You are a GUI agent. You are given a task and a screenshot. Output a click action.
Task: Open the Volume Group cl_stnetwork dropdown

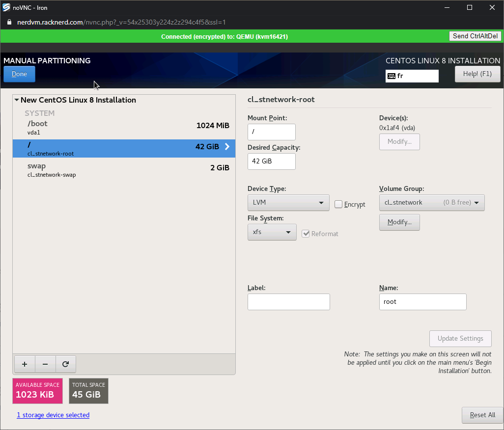click(x=432, y=202)
